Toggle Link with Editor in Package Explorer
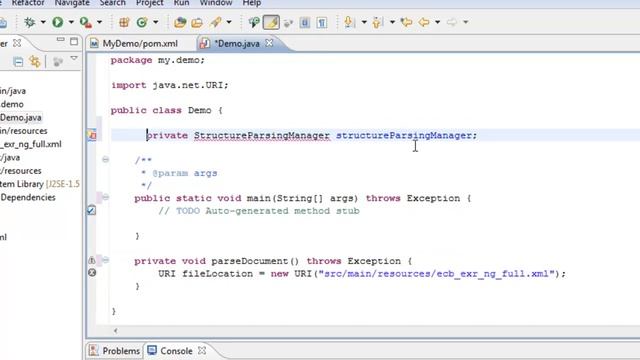The width and height of the screenshot is (640, 360). click(x=35, y=62)
